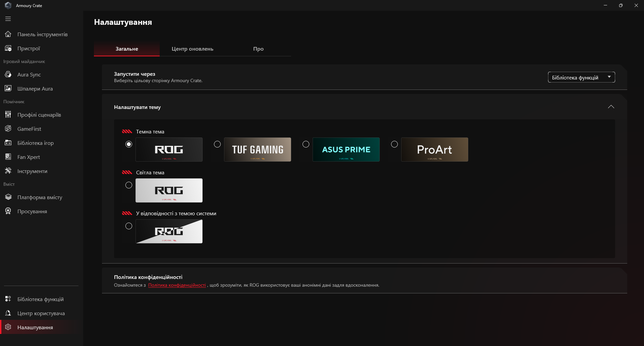Open the Профілі сценаріїв icon
The width and height of the screenshot is (644, 346).
coord(8,115)
